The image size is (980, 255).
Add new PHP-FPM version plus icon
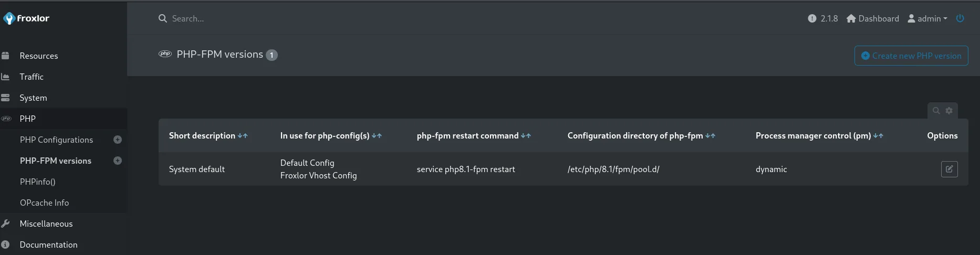click(118, 161)
